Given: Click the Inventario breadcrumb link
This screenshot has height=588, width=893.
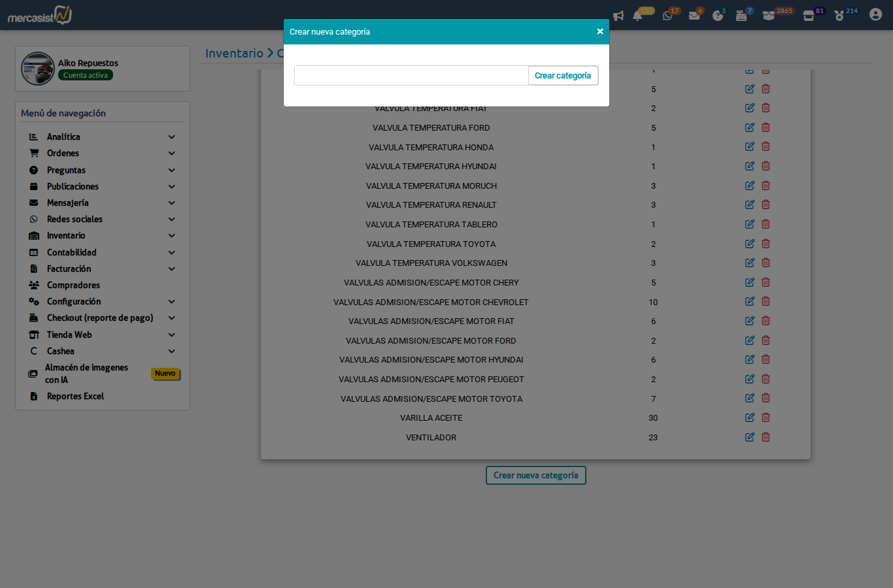Looking at the screenshot, I should [x=234, y=54].
